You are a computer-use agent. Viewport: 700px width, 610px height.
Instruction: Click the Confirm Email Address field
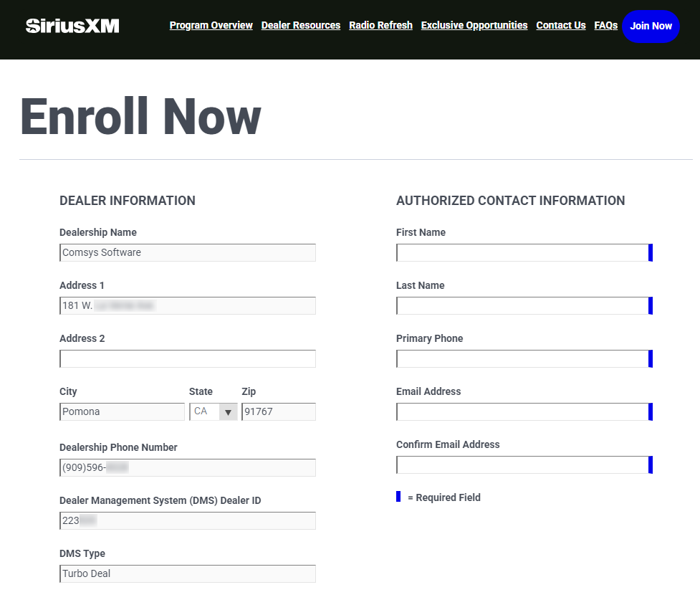(524, 465)
